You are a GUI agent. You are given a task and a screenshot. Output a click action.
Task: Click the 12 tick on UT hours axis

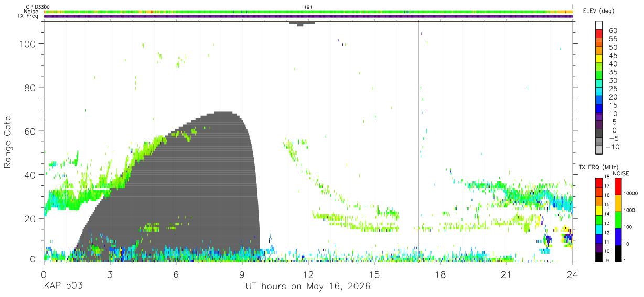tap(308, 274)
